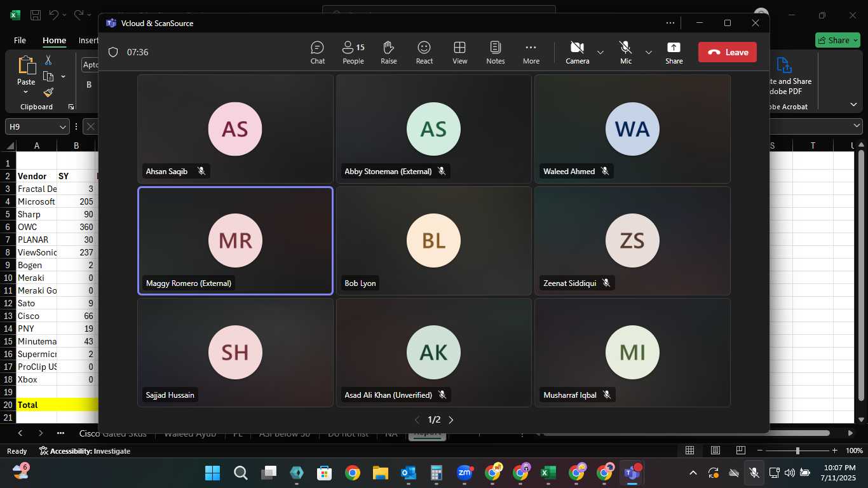Open Windows Start menu

point(212,473)
